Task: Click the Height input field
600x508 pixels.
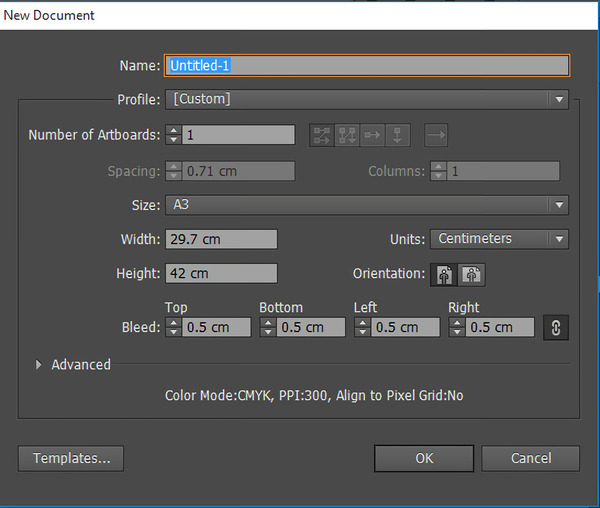Action: (221, 273)
